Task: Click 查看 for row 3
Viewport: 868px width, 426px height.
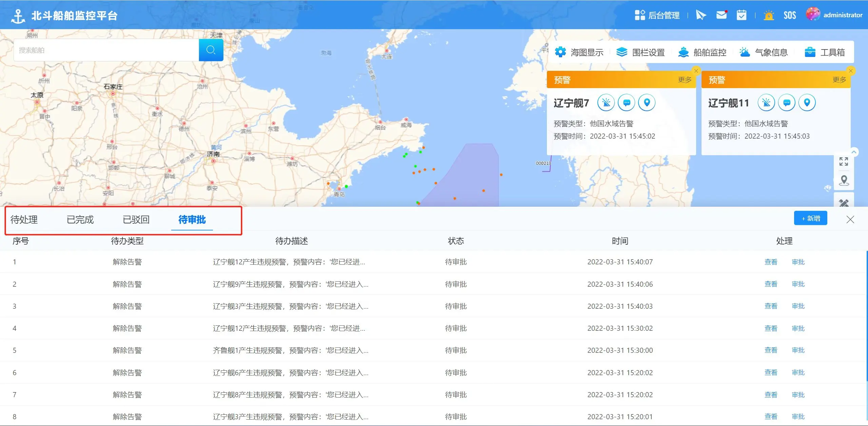Action: tap(771, 306)
